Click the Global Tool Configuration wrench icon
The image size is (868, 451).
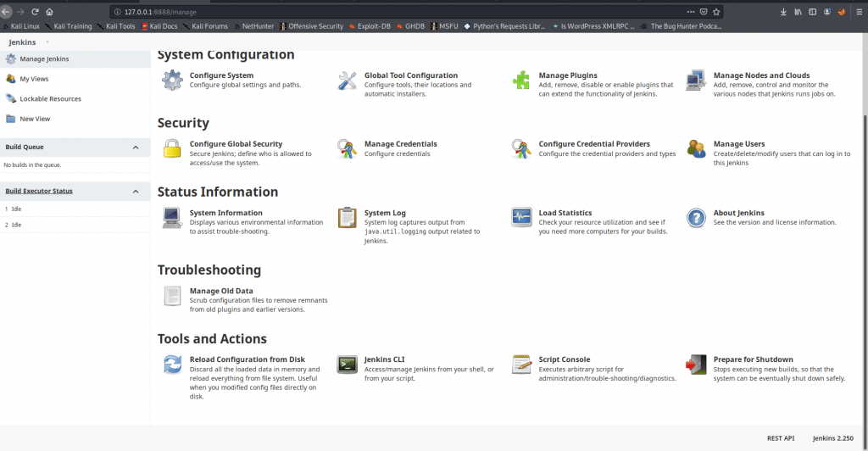tap(347, 81)
